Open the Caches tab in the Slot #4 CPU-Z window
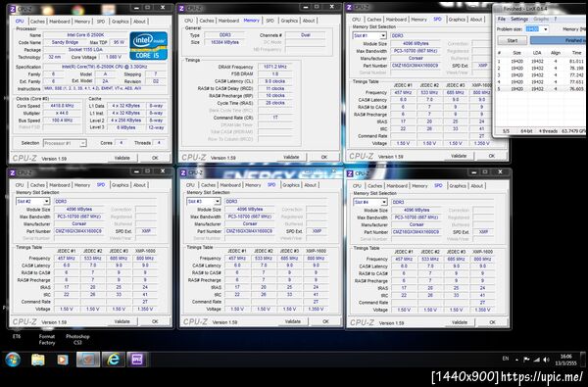The image size is (588, 387). point(374,185)
